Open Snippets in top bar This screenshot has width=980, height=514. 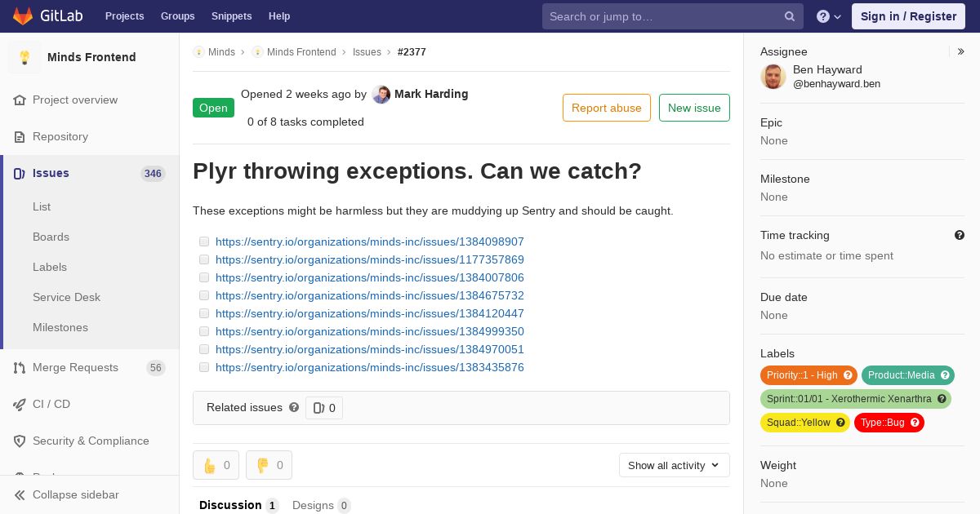coord(231,16)
